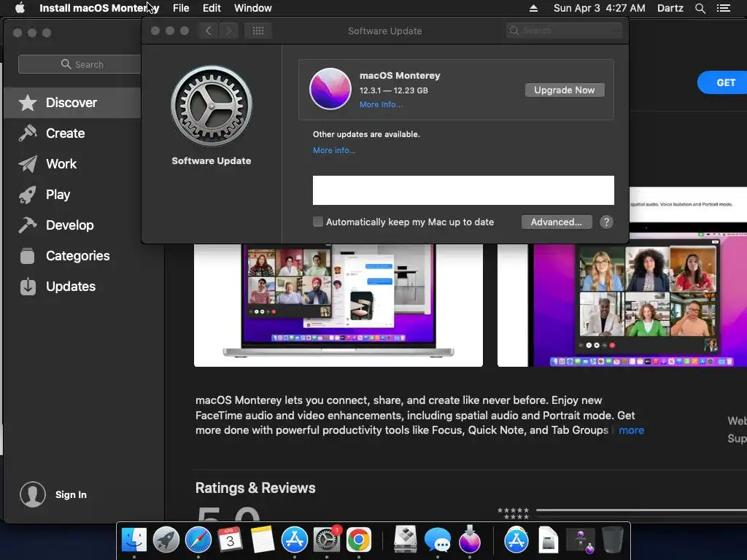Image resolution: width=747 pixels, height=560 pixels.
Task: Open More info… link under Other updates
Action: pyautogui.click(x=334, y=150)
